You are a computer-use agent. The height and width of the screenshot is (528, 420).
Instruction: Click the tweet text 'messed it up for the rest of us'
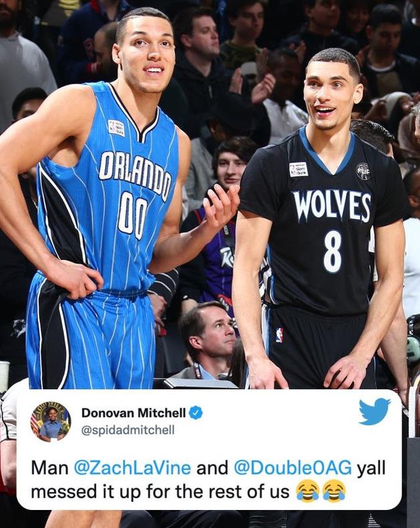point(160,492)
